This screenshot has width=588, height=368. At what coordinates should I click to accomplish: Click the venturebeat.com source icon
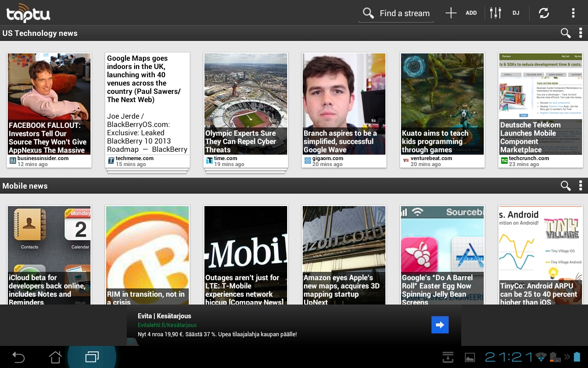406,161
